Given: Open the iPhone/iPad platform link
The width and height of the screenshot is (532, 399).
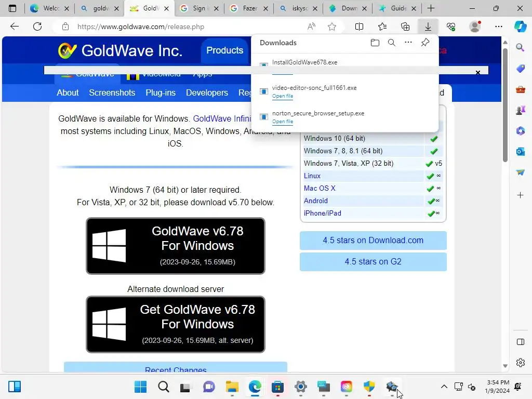Looking at the screenshot, I should pyautogui.click(x=322, y=213).
